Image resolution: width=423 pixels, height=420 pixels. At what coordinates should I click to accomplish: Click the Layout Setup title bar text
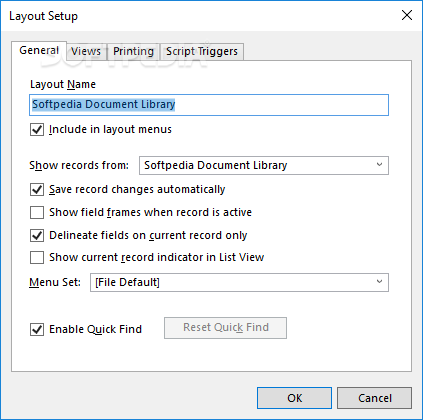[x=43, y=16]
